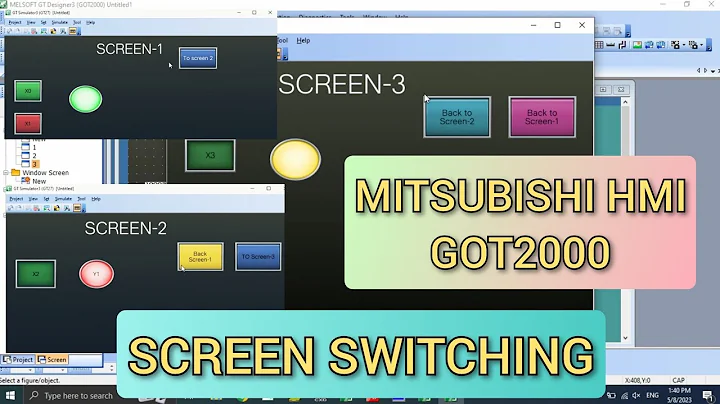Click second blue screen-switch icon in designer toolbar
720x404 pixels.
(660, 45)
